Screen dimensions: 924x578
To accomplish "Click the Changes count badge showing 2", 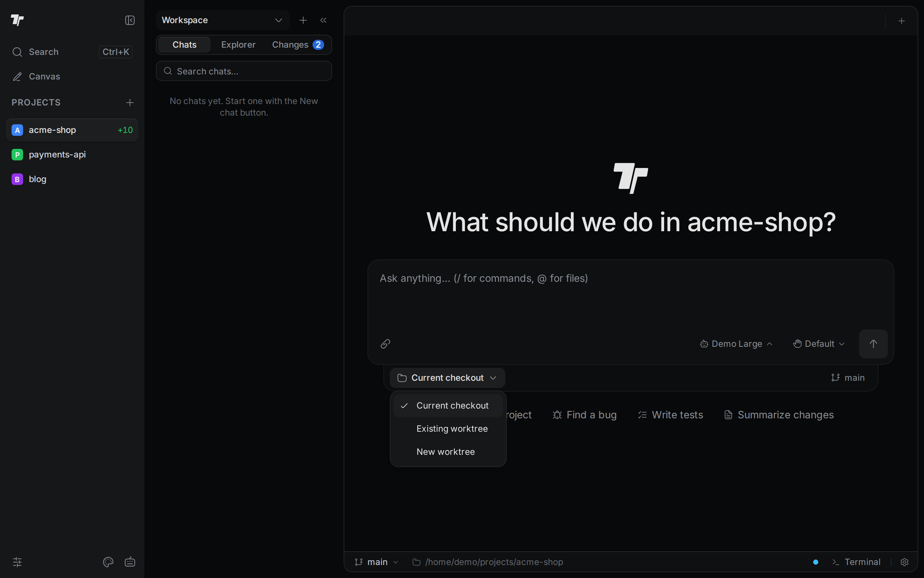I will point(318,45).
